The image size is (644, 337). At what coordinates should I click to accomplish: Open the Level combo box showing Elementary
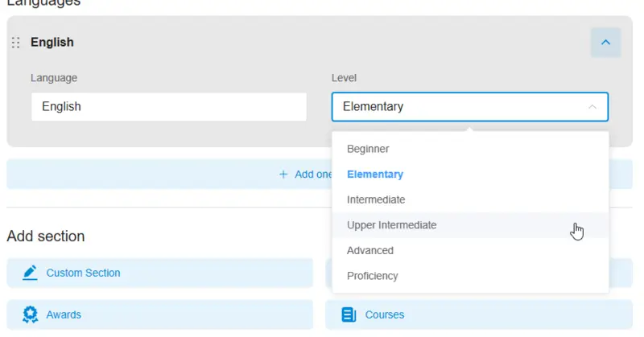(x=459, y=106)
